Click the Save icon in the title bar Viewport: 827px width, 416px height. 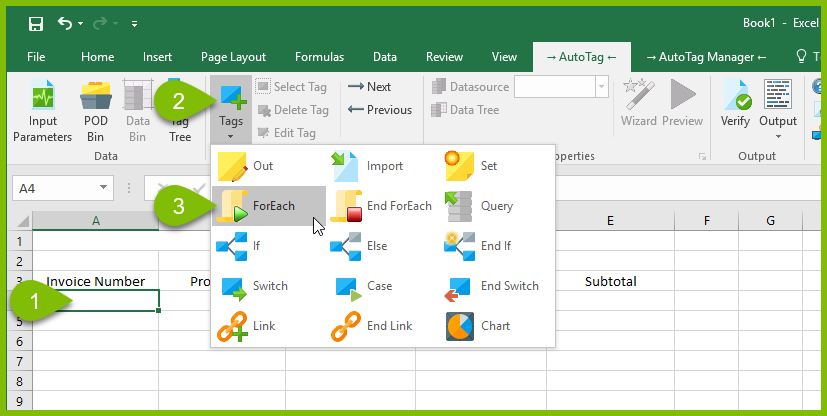click(x=36, y=24)
